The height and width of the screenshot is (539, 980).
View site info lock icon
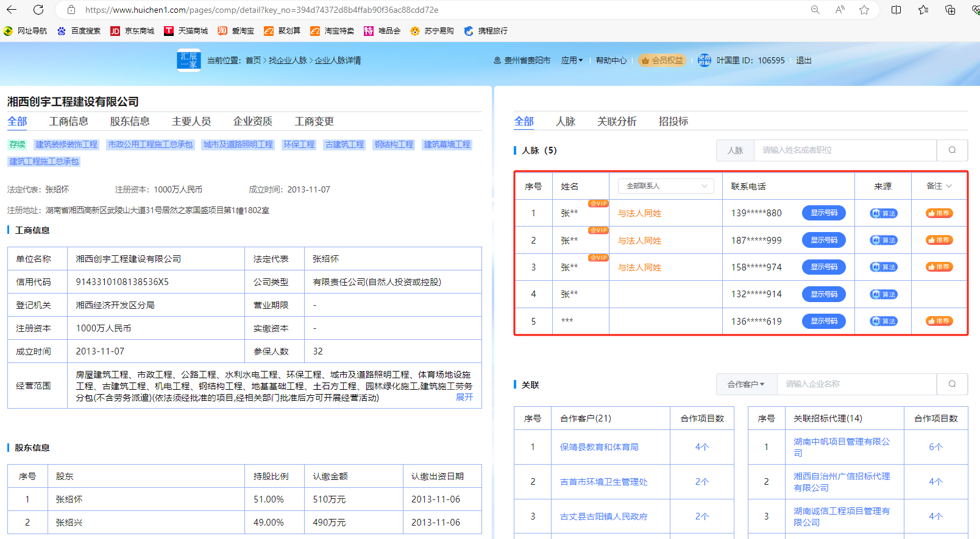click(x=71, y=10)
